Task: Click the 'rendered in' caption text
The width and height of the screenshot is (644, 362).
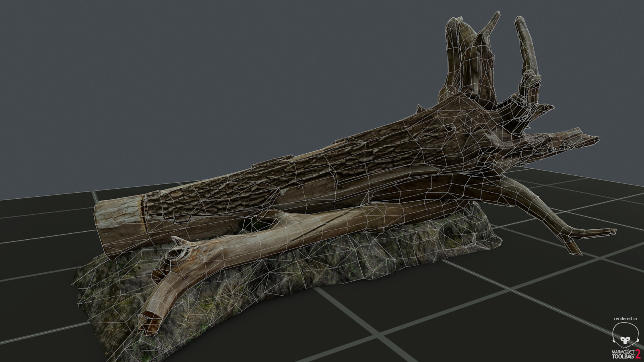Action: (x=625, y=319)
